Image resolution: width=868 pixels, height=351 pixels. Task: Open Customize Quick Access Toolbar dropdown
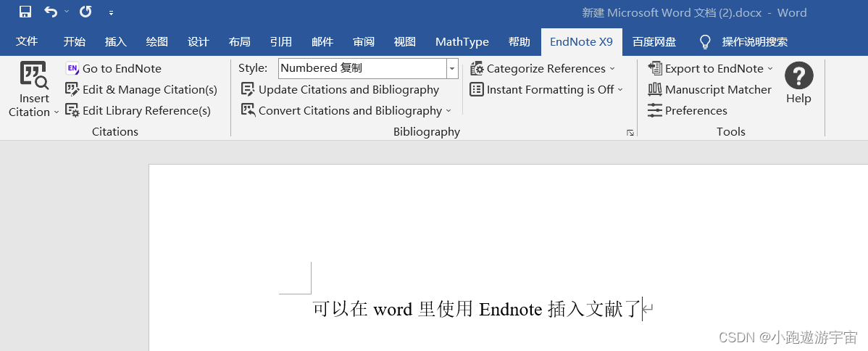(112, 12)
